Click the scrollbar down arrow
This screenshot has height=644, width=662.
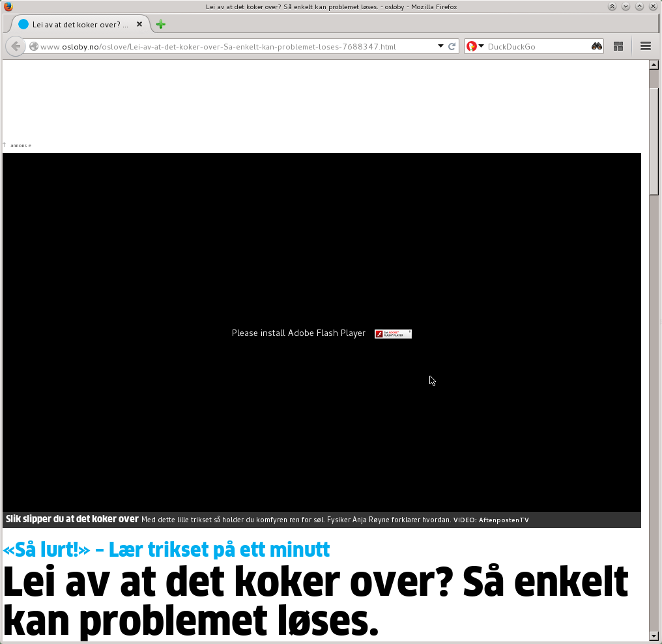(x=654, y=636)
